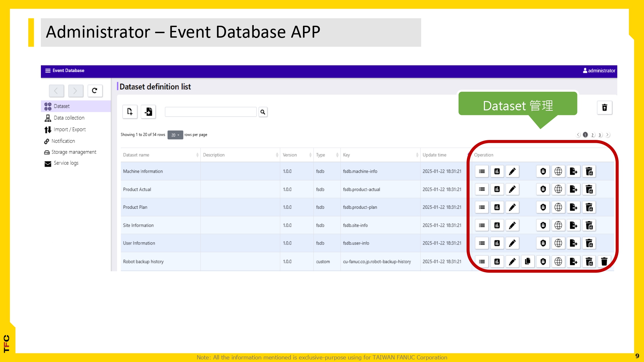Focus the dataset search input field

(211, 112)
